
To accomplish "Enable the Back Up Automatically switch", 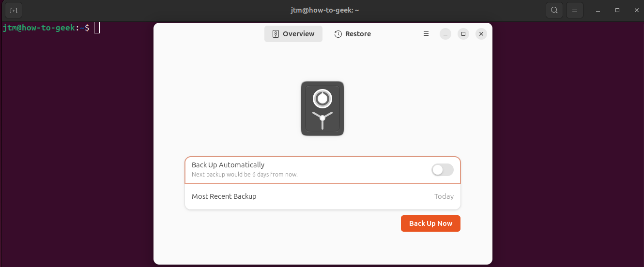I will [x=443, y=170].
